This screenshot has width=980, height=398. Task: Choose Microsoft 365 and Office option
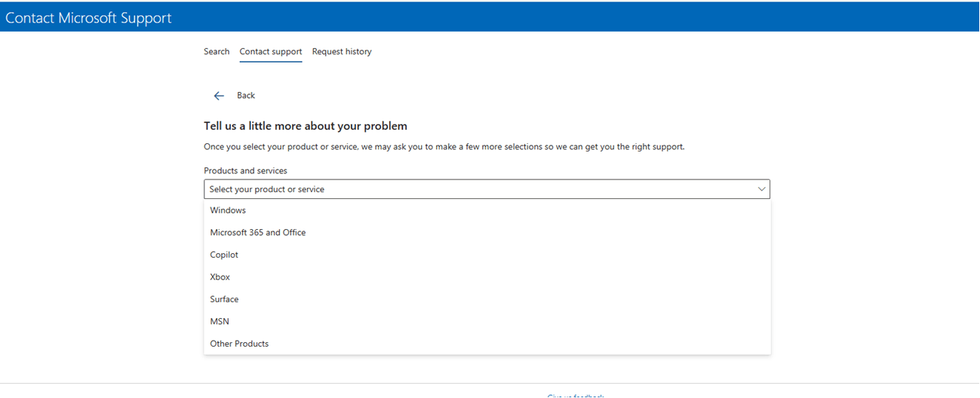487,233
